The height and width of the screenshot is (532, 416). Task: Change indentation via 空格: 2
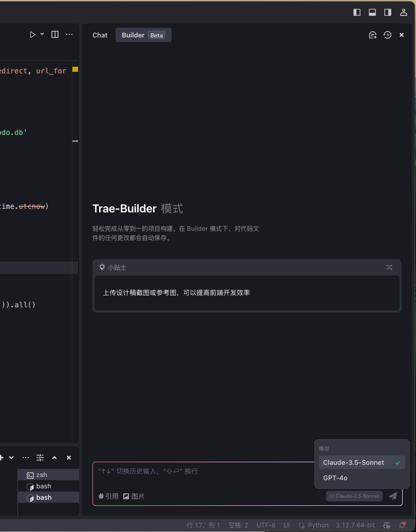238,525
